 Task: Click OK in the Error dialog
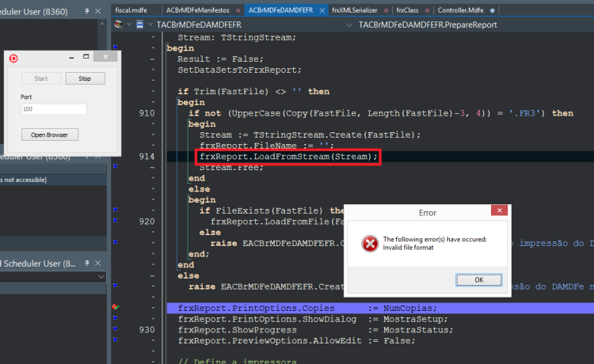point(479,279)
